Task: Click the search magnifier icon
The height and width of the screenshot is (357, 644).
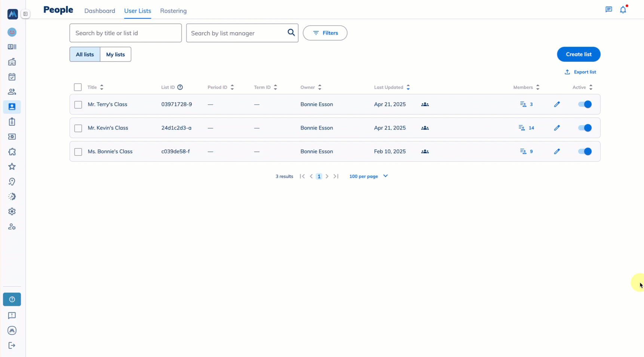Action: pyautogui.click(x=291, y=33)
